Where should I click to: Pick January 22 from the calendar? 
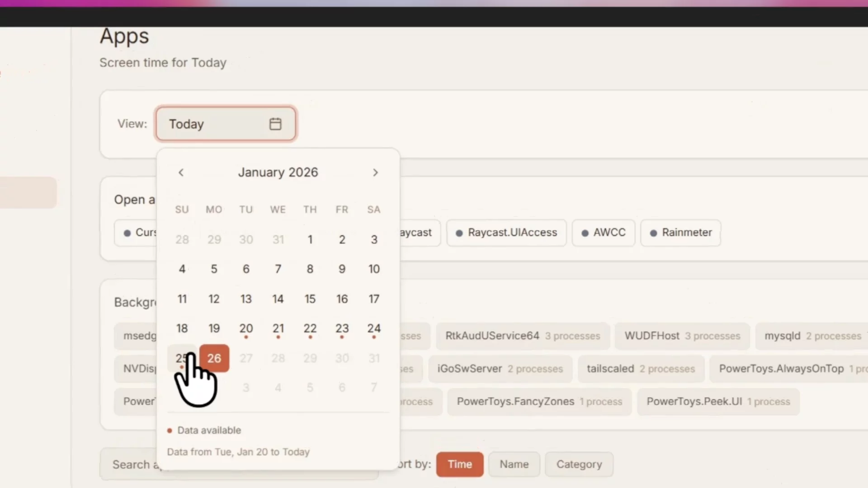(310, 328)
